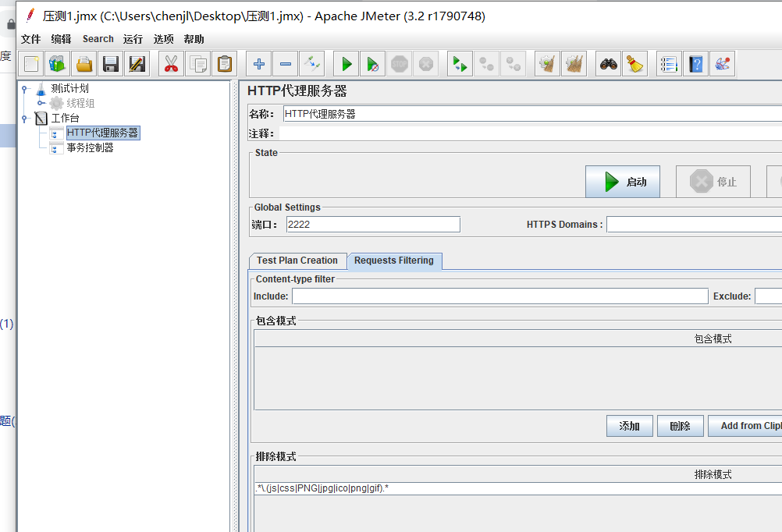This screenshot has width=782, height=532.
Task: Click the first Remote stop all icon
Action: [x=486, y=64]
